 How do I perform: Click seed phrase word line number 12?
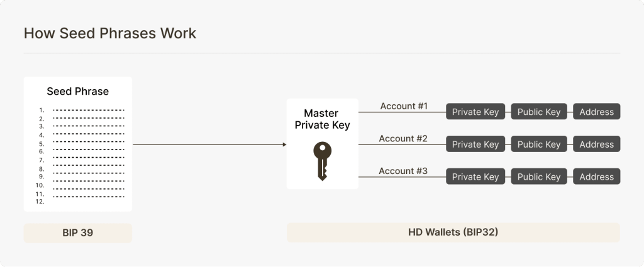pyautogui.click(x=88, y=202)
